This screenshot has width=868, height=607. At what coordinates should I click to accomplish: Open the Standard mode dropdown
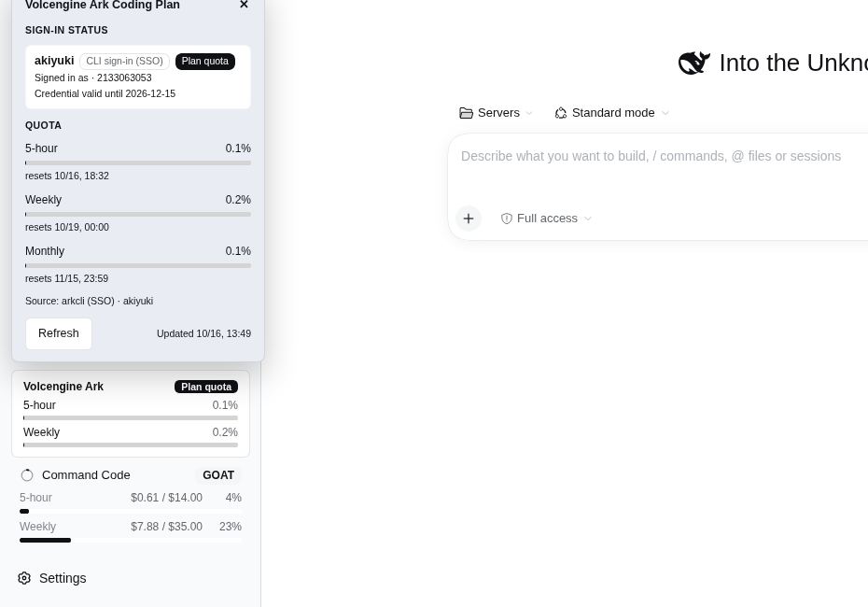tap(612, 113)
